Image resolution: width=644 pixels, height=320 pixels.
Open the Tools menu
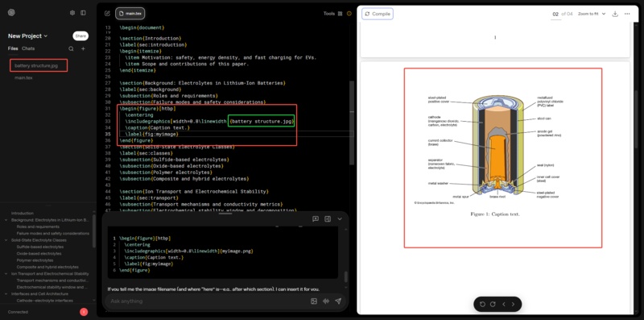(329, 14)
